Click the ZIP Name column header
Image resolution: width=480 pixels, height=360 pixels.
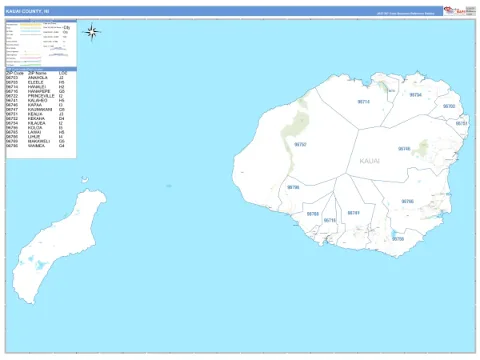[37, 73]
